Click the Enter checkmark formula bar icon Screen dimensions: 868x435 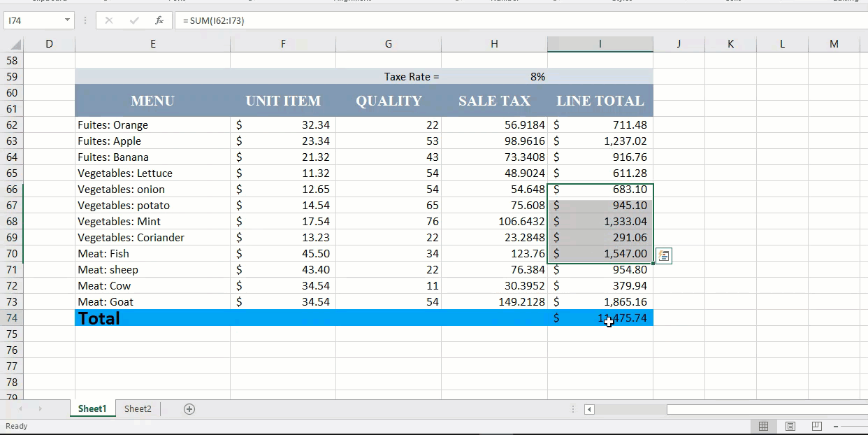pos(134,20)
